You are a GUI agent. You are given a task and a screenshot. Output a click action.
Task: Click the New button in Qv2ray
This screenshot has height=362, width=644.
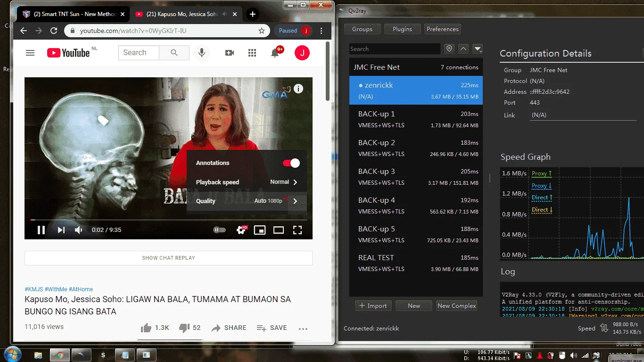pos(414,306)
